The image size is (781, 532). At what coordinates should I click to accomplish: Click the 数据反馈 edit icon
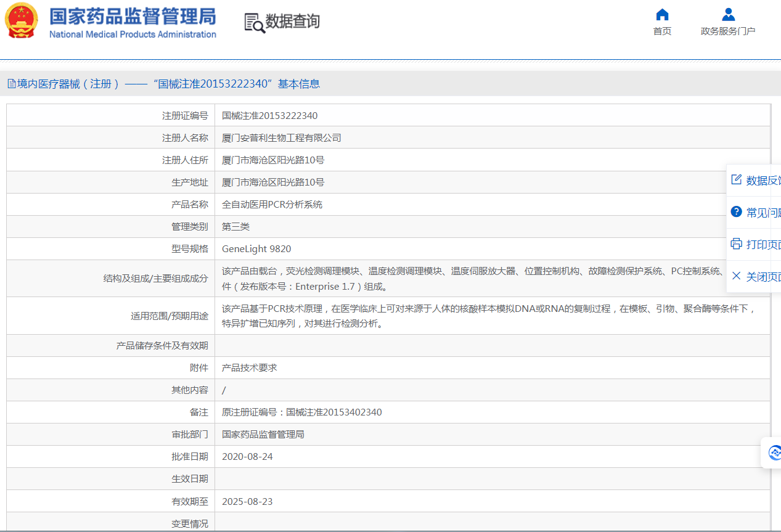point(736,180)
